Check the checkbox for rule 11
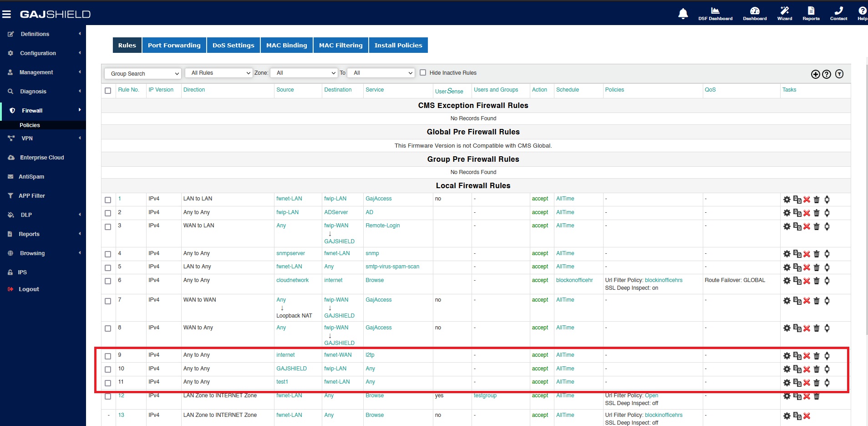Screen dimensions: 868x426 [108, 383]
